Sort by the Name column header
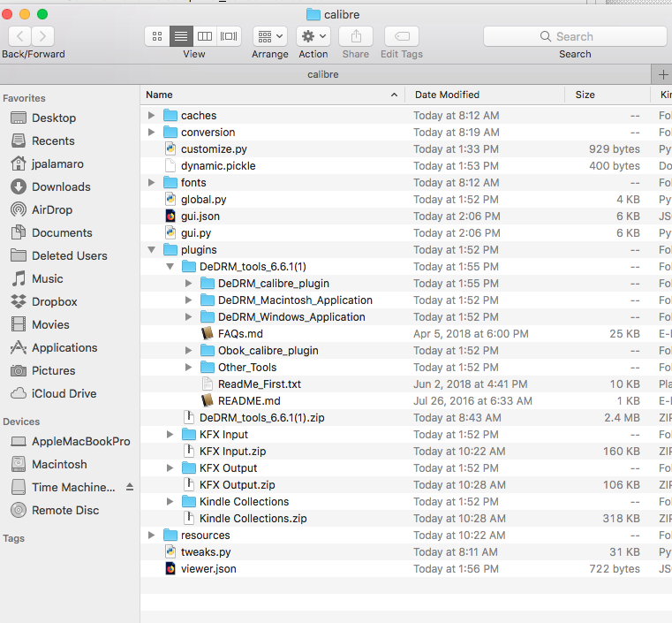The height and width of the screenshot is (623, 672). (272, 95)
